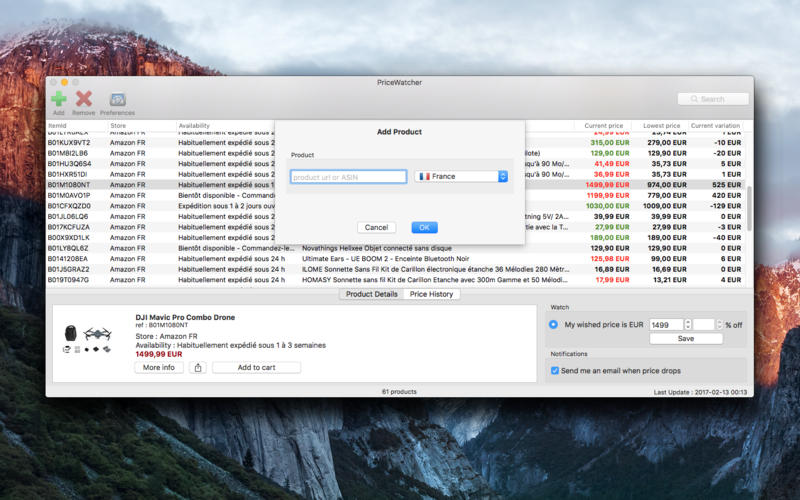Select row B01JLD6LQ6
Viewport: 800px width, 500px height.
[x=395, y=216]
